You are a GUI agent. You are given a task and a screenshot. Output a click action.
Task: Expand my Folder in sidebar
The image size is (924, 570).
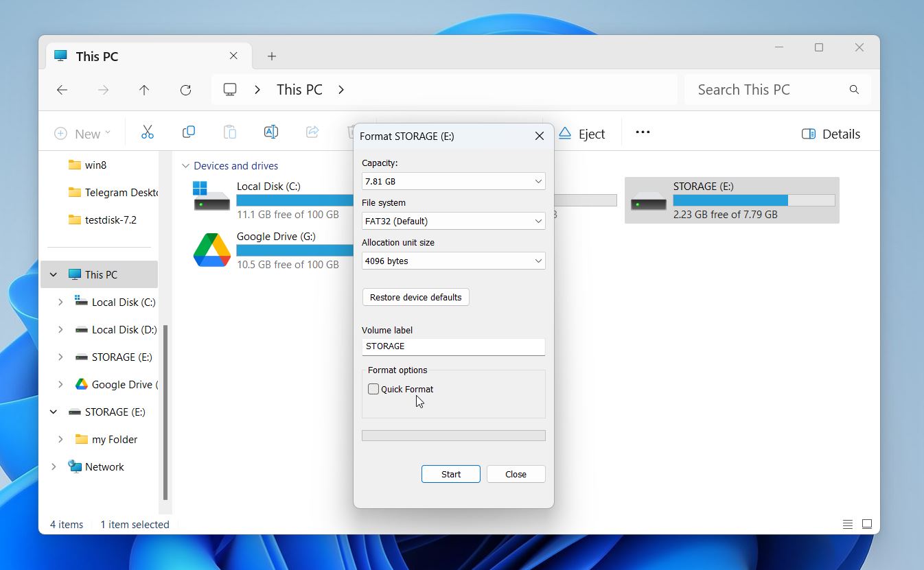(60, 439)
